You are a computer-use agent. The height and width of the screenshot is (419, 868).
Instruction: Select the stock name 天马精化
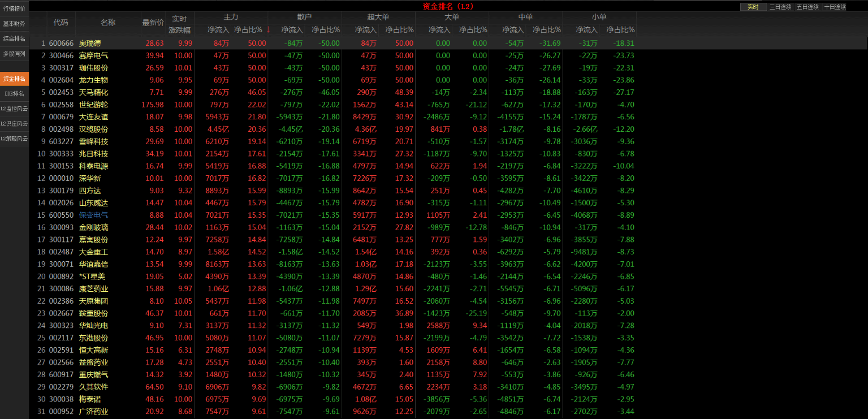pos(94,92)
